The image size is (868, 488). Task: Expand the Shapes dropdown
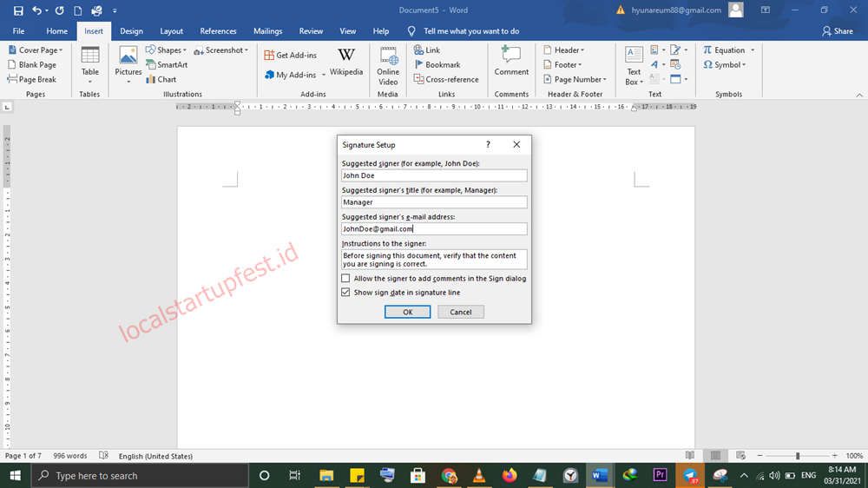point(184,50)
